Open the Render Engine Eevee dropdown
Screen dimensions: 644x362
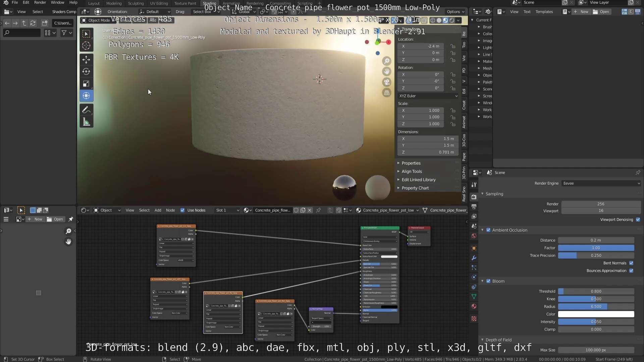[601, 183]
